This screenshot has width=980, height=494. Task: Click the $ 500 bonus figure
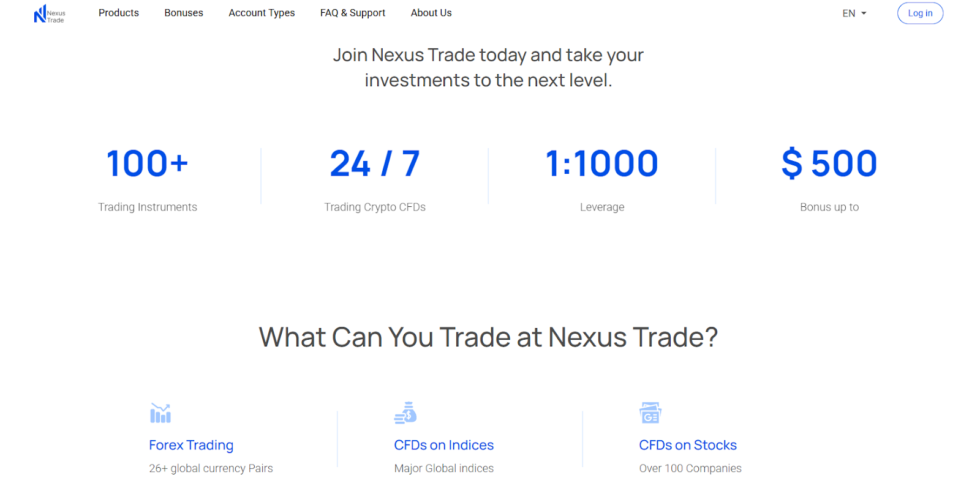(x=829, y=163)
